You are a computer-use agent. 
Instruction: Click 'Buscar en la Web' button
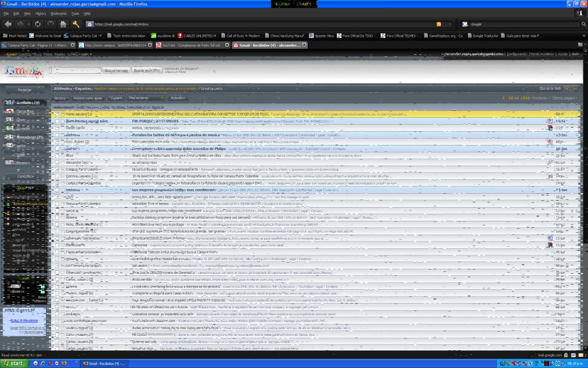click(x=147, y=70)
